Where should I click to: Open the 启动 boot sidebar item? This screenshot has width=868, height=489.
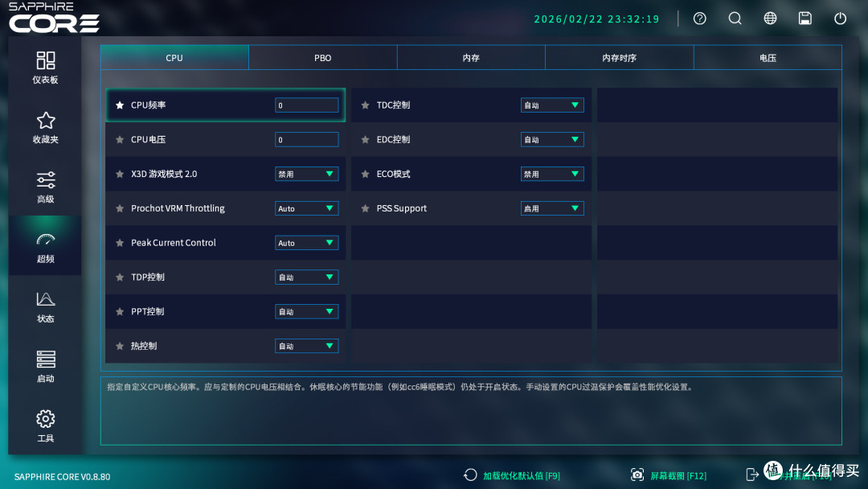(x=45, y=367)
